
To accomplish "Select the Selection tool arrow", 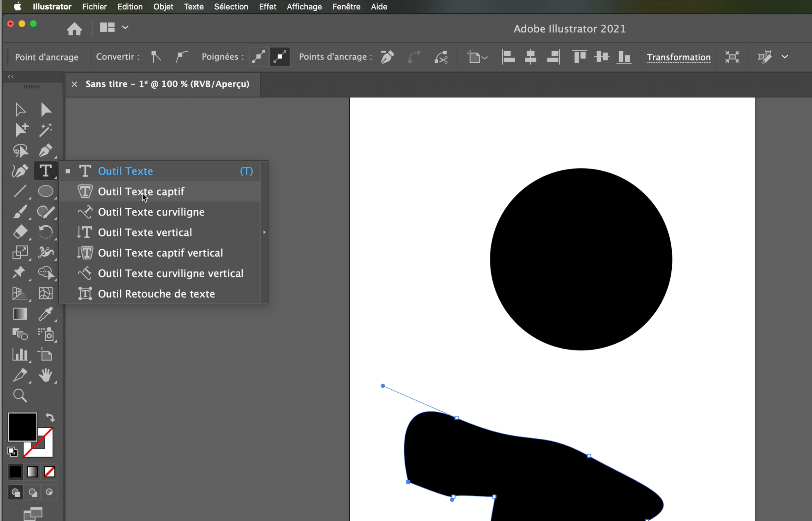I will (20, 110).
